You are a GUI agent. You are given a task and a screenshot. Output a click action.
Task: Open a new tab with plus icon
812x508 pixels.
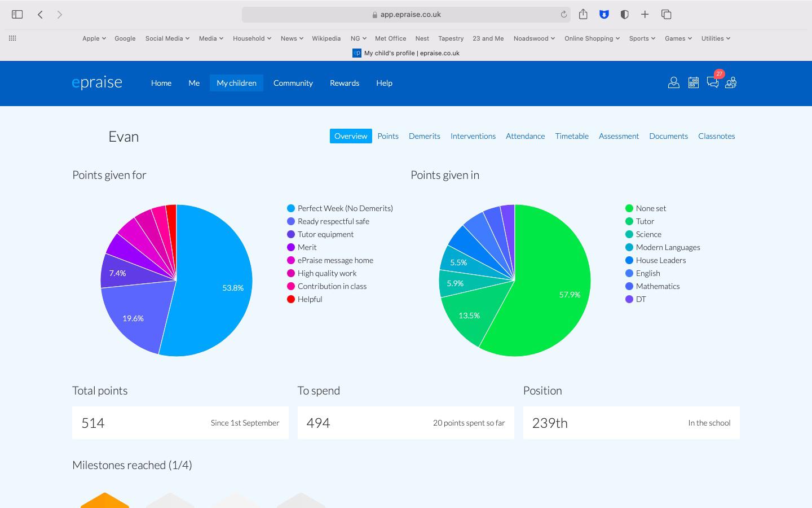coord(645,14)
